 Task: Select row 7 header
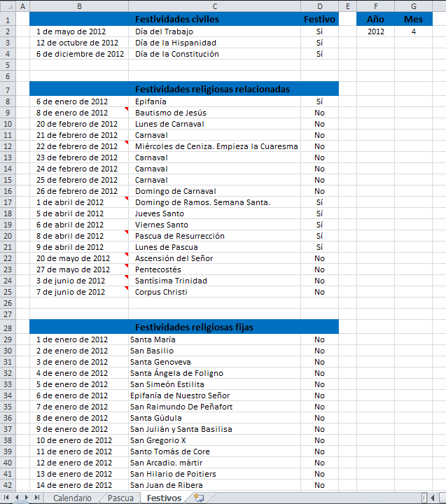point(8,90)
